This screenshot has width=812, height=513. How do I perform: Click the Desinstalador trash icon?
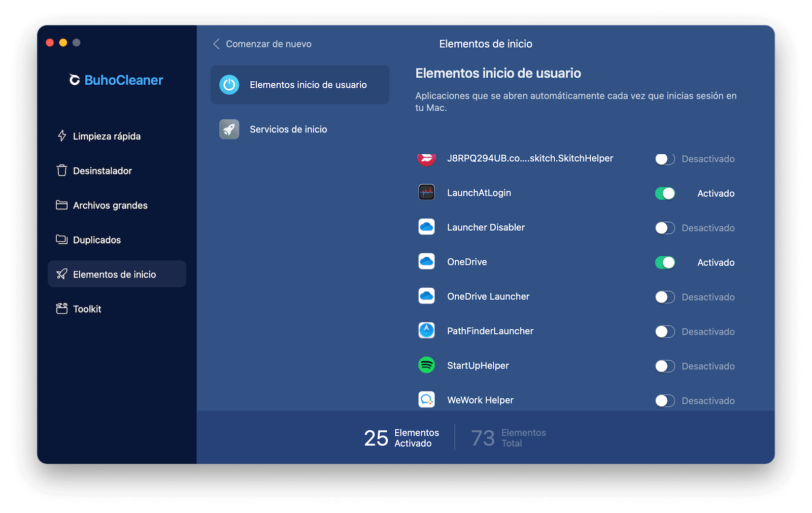tap(62, 170)
